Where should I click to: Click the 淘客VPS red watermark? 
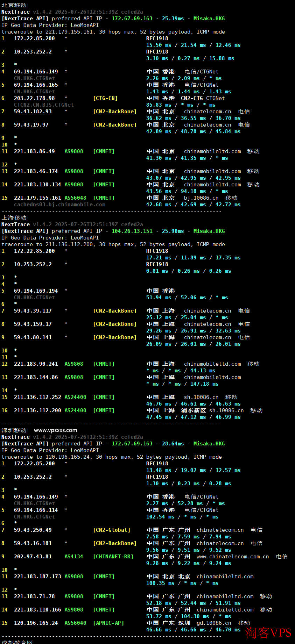point(268,632)
